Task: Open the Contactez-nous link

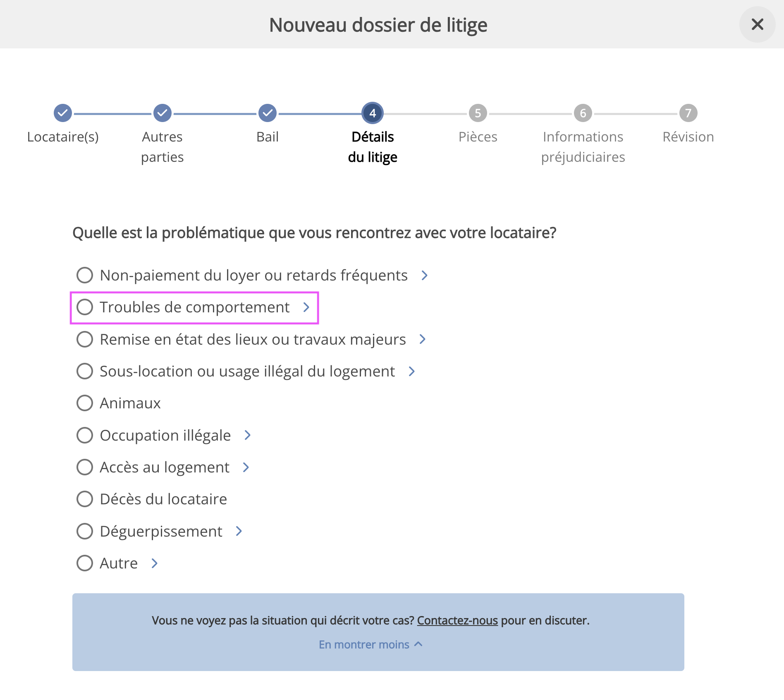Action: [x=457, y=621]
